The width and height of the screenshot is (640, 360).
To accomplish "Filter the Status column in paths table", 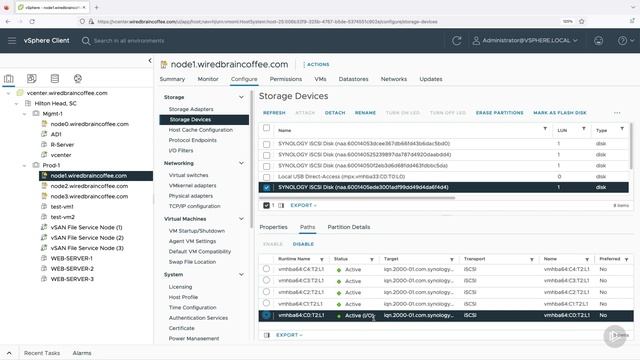I will tap(372, 260).
